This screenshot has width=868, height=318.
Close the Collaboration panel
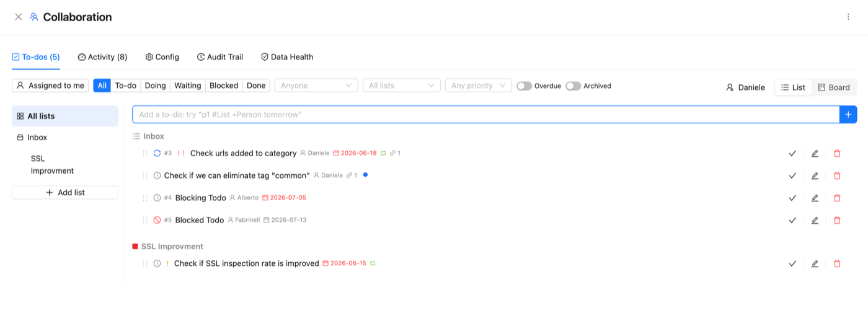19,17
